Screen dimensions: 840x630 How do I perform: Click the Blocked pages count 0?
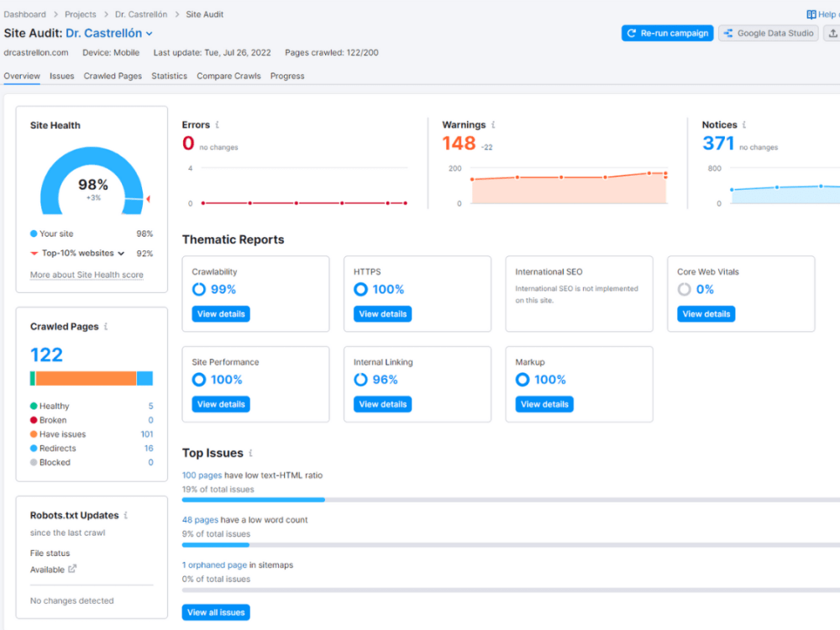pyautogui.click(x=150, y=462)
